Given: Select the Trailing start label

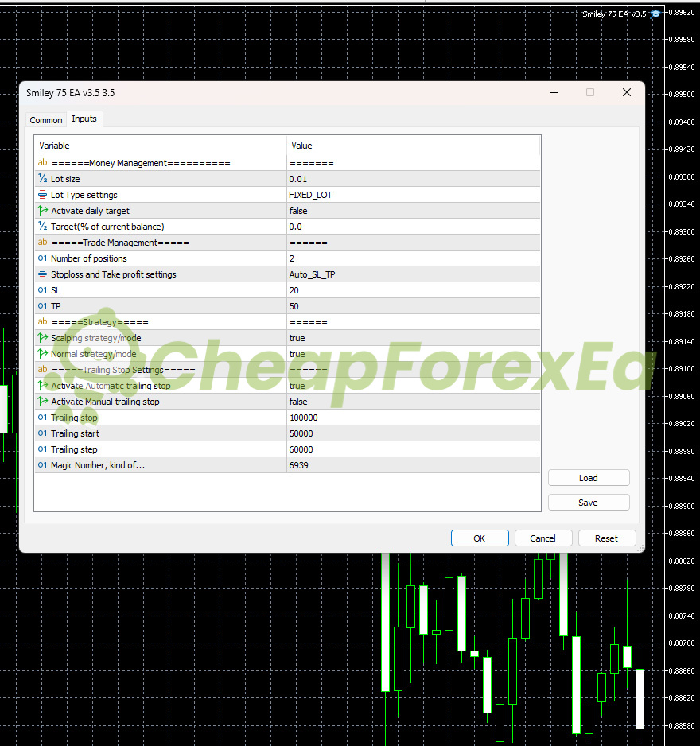Looking at the screenshot, I should click(75, 433).
